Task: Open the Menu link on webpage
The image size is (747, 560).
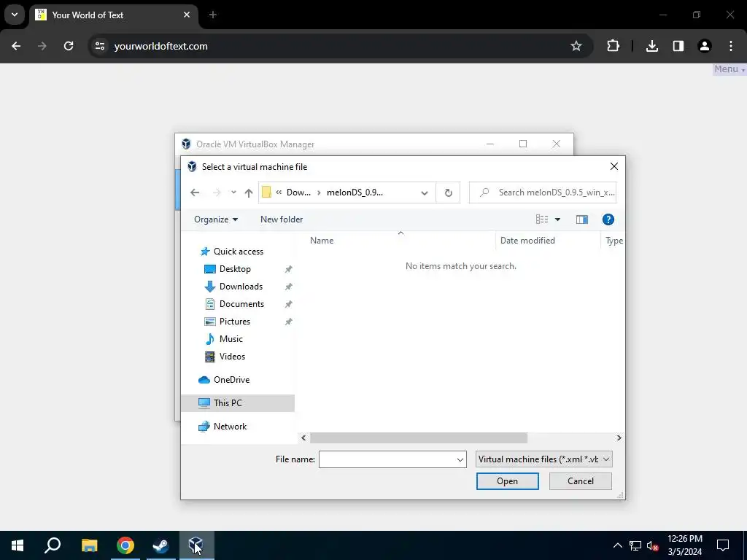Action: pos(729,69)
